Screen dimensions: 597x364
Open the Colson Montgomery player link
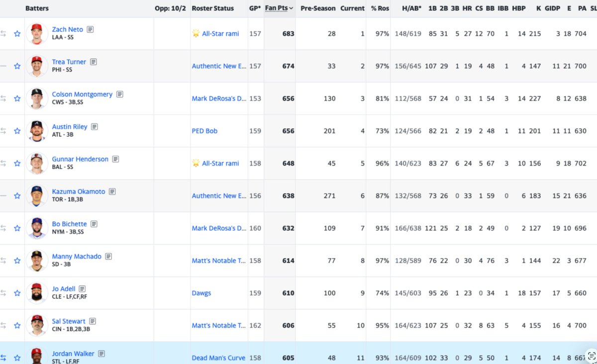[x=82, y=94]
